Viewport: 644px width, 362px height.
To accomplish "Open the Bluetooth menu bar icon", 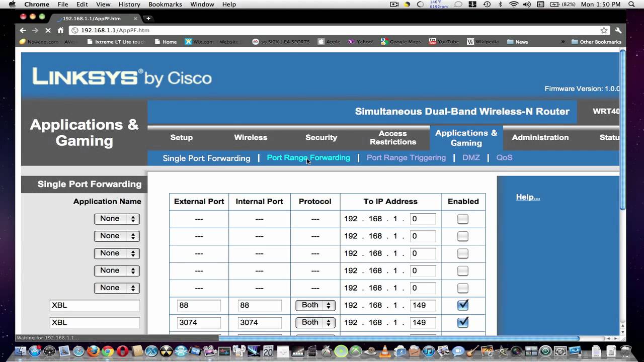I will coord(500,5).
